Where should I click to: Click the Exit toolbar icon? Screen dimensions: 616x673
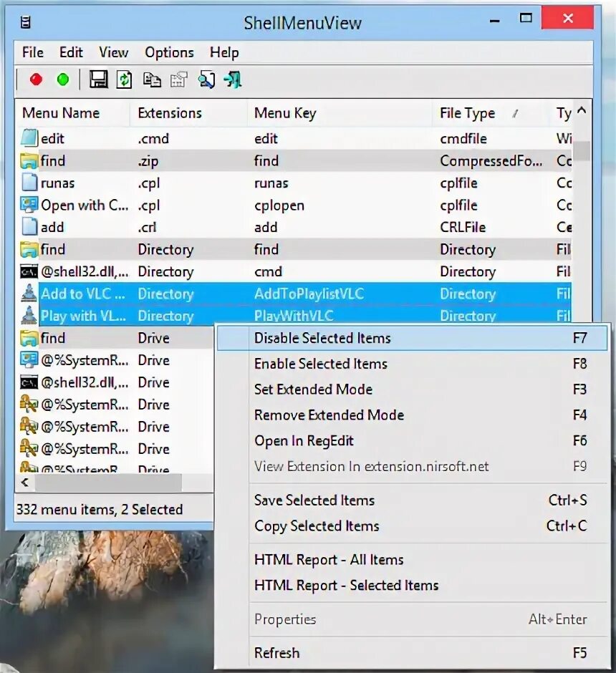(233, 80)
